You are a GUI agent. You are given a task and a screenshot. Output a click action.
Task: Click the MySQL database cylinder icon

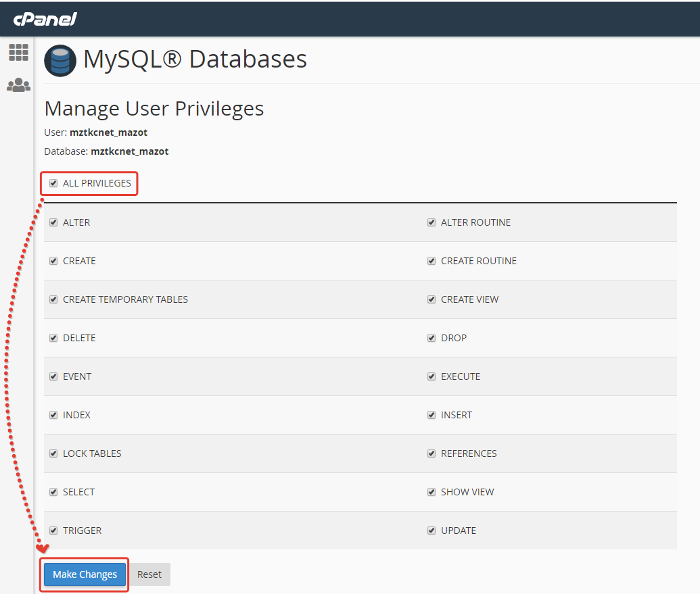point(60,61)
